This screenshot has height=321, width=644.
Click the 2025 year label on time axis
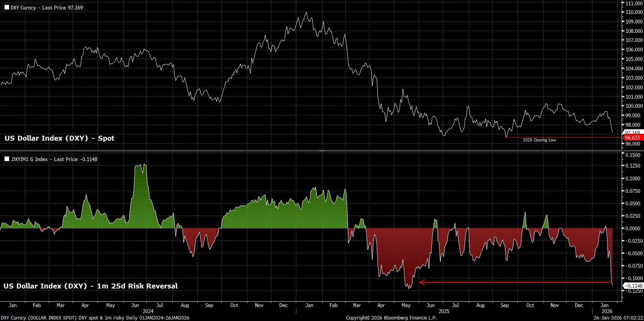click(444, 312)
